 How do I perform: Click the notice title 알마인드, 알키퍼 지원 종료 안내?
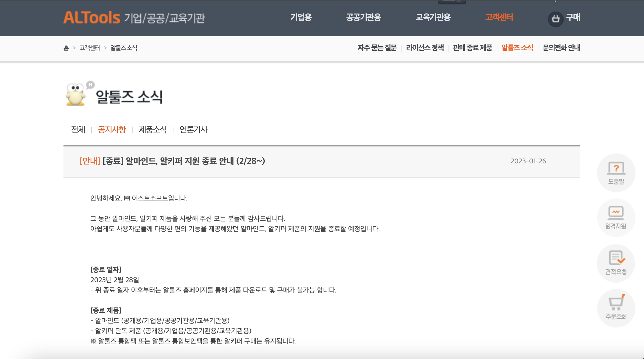184,161
